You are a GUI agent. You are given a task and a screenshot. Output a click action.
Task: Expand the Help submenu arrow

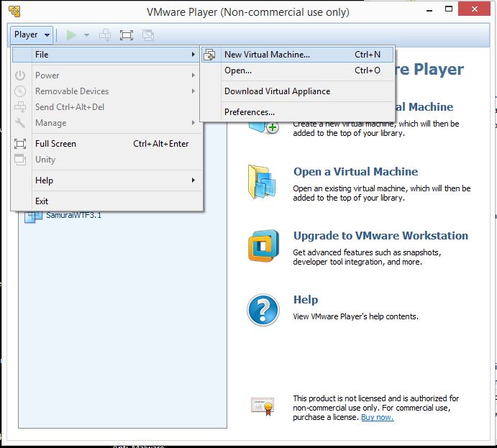[x=193, y=180]
